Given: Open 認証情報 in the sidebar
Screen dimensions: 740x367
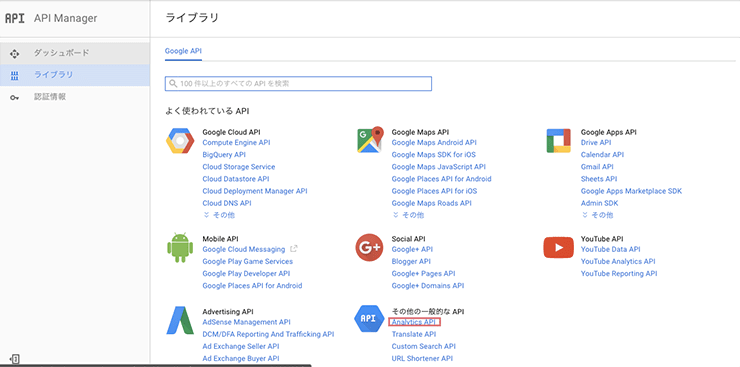Looking at the screenshot, I should pos(75,97).
